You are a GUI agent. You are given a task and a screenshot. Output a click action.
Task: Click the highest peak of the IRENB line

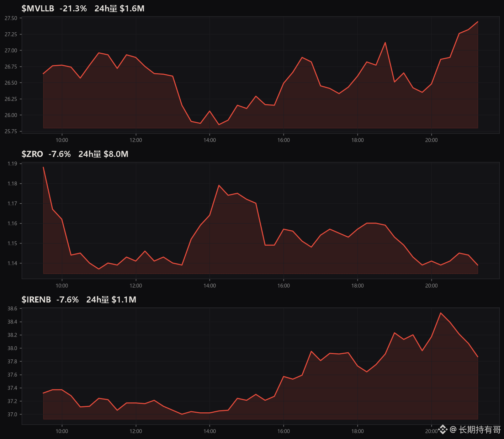pyautogui.click(x=441, y=313)
